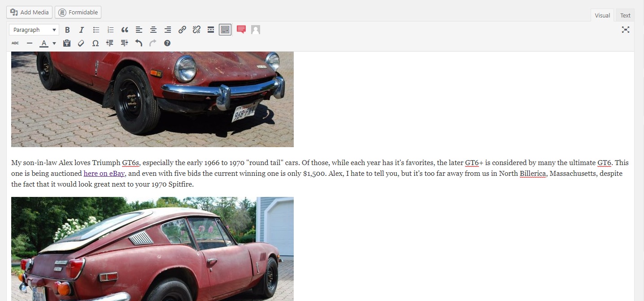Select the rear-view car image
Image resolution: width=644 pixels, height=301 pixels.
click(152, 249)
